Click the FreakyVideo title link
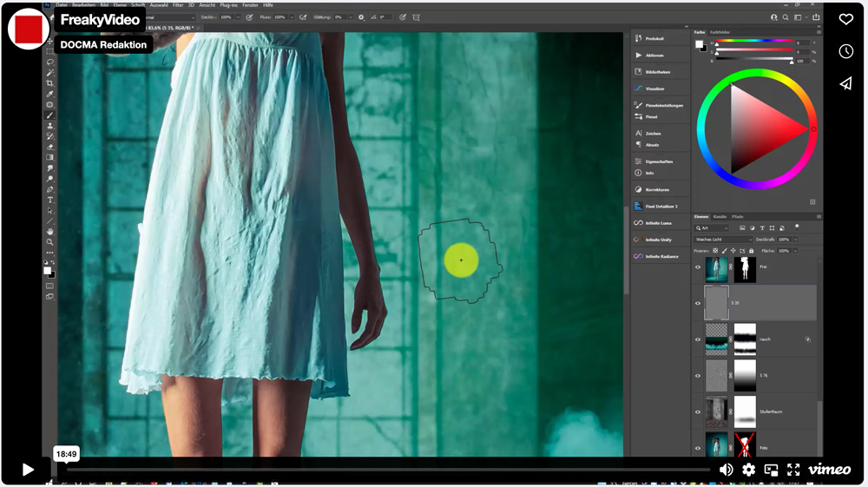868x487 pixels. click(100, 19)
